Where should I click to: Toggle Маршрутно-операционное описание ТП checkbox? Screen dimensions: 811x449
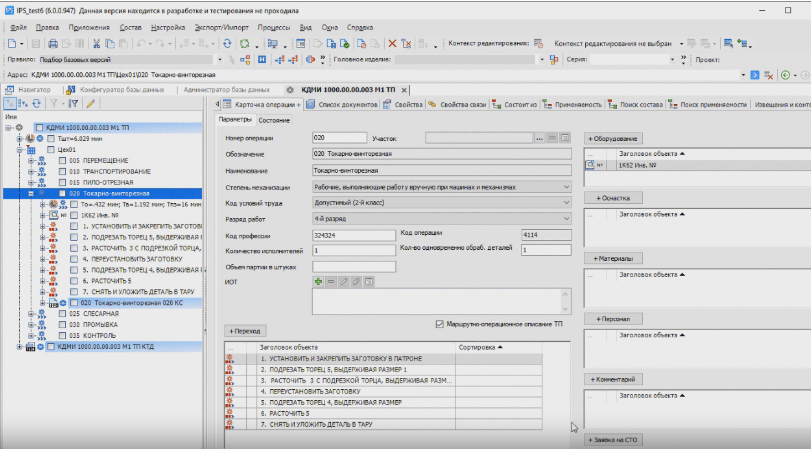440,324
